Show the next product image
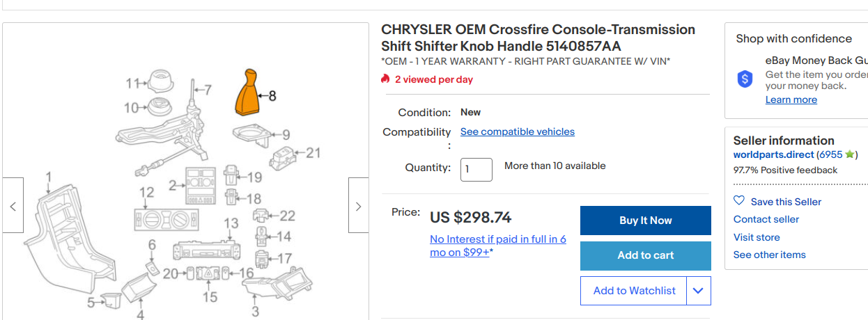Image resolution: width=868 pixels, height=320 pixels. 358,206
